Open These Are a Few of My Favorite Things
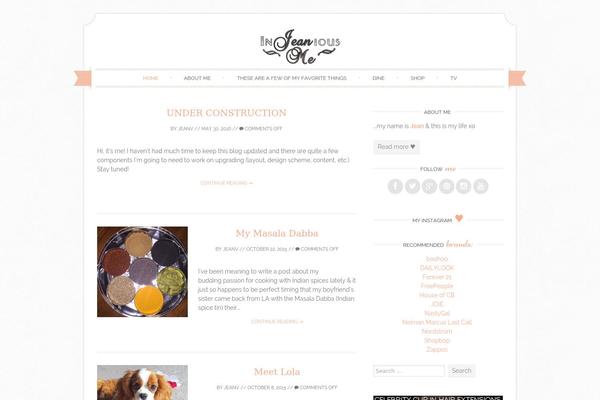This screenshot has height=400, width=600. (x=292, y=78)
